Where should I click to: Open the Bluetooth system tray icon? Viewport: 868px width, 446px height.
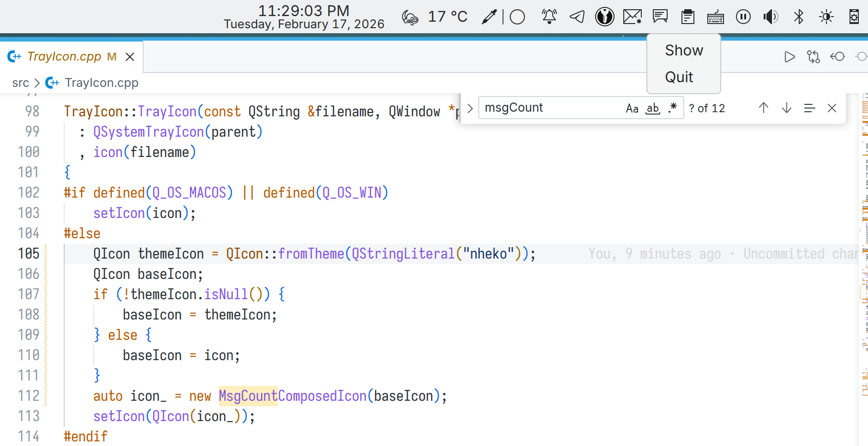tap(798, 17)
